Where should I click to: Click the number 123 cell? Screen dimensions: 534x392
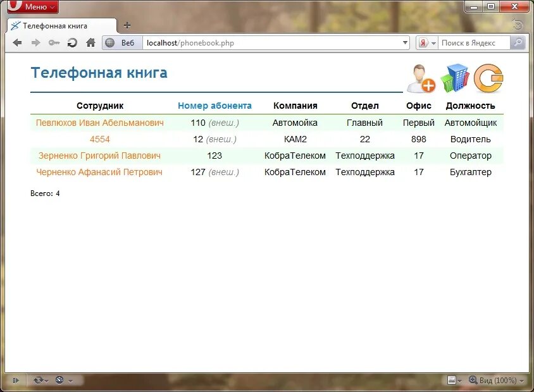(214, 156)
